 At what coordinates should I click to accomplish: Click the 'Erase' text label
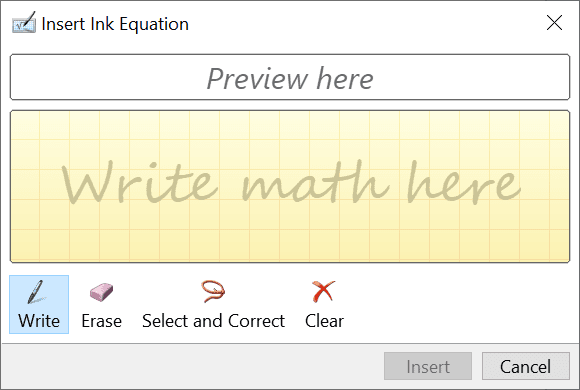tap(101, 321)
